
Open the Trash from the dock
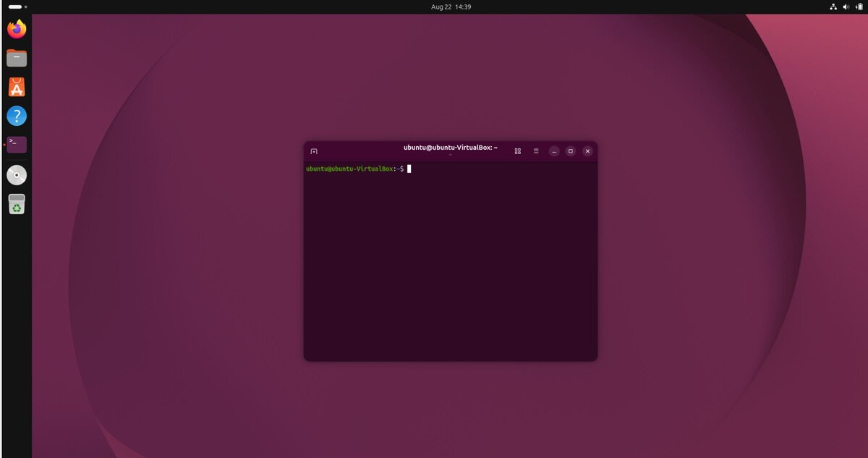point(17,204)
